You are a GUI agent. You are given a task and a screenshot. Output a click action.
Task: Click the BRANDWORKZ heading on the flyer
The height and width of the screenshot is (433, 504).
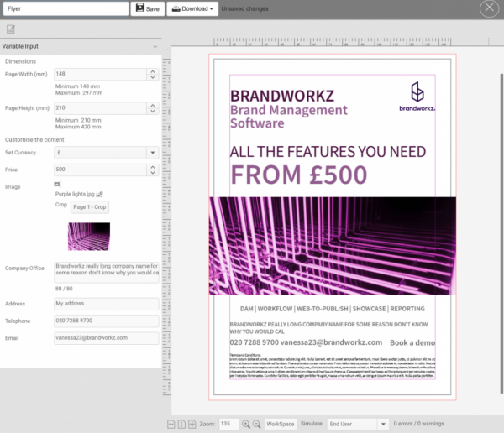282,96
